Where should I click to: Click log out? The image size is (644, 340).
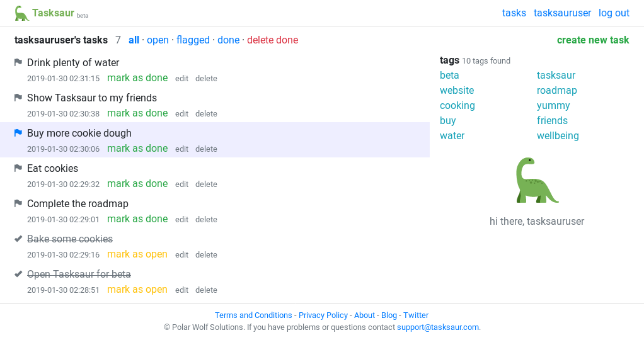(x=614, y=13)
